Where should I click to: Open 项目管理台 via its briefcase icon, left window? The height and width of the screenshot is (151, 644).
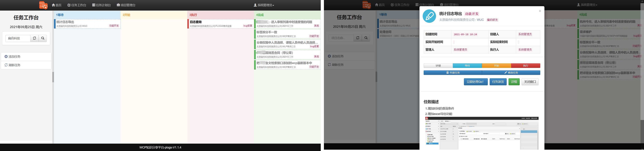pyautogui.click(x=118, y=5)
